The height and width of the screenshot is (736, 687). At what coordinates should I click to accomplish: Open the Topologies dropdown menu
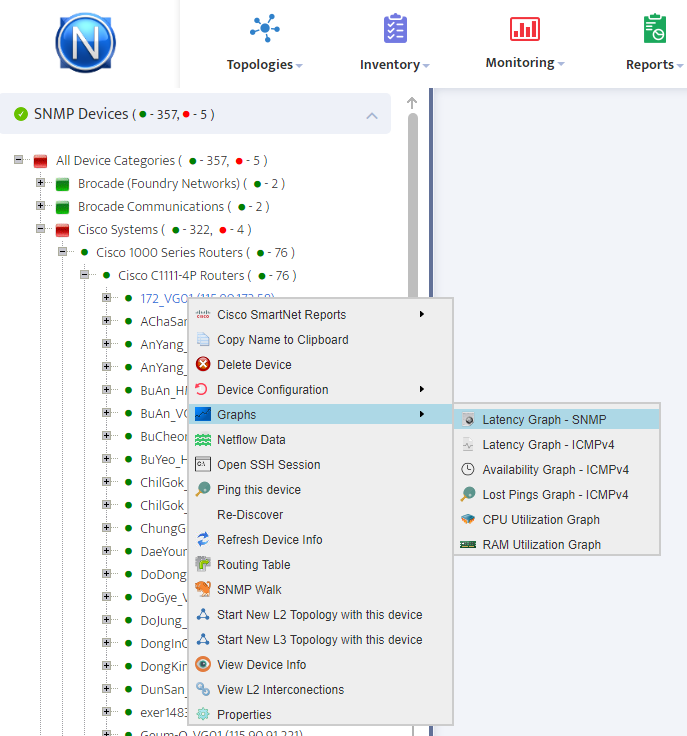[x=264, y=64]
